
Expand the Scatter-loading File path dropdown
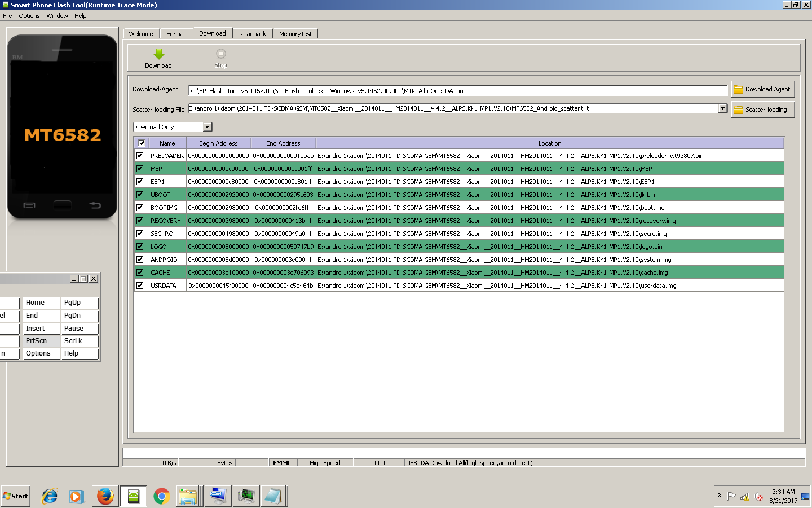point(723,108)
